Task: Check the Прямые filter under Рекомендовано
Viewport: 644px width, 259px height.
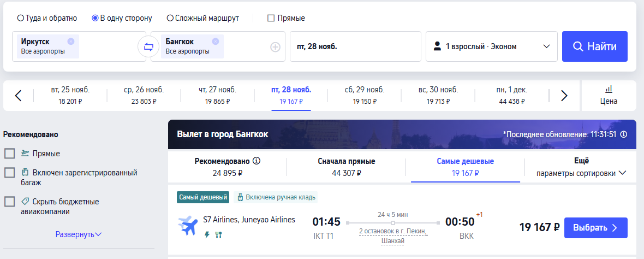Action: point(9,154)
